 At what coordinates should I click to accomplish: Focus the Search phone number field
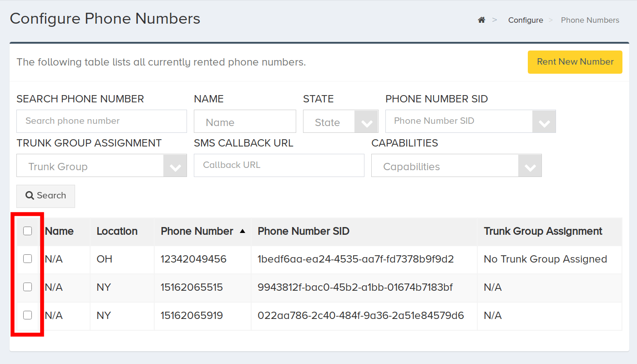pos(101,121)
